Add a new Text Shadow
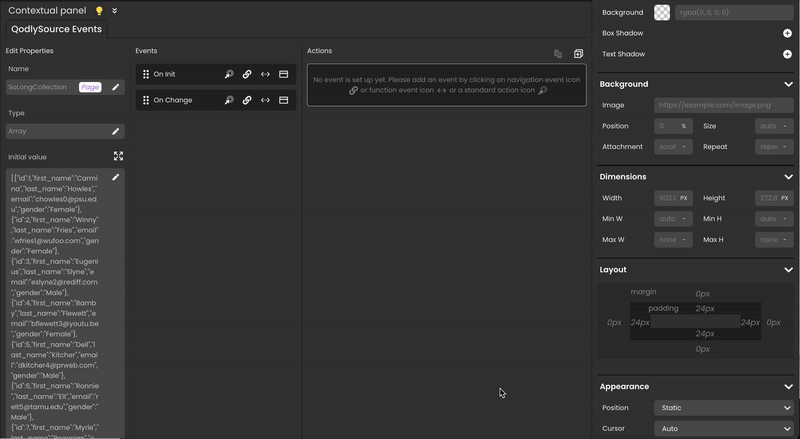 [x=787, y=54]
